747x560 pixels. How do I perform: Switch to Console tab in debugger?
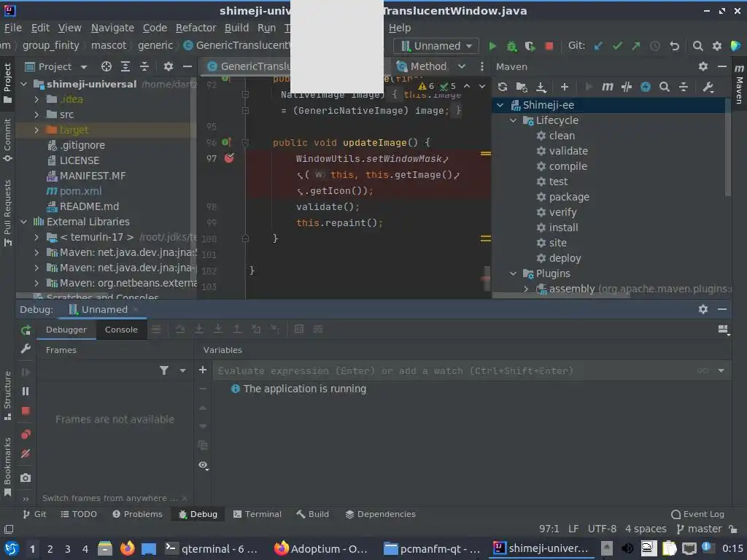pos(121,330)
